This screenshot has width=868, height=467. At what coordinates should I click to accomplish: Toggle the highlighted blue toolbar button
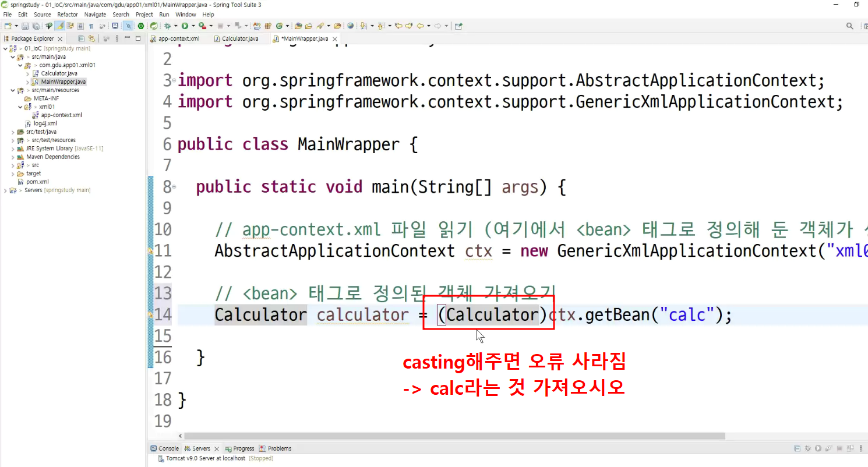[128, 26]
